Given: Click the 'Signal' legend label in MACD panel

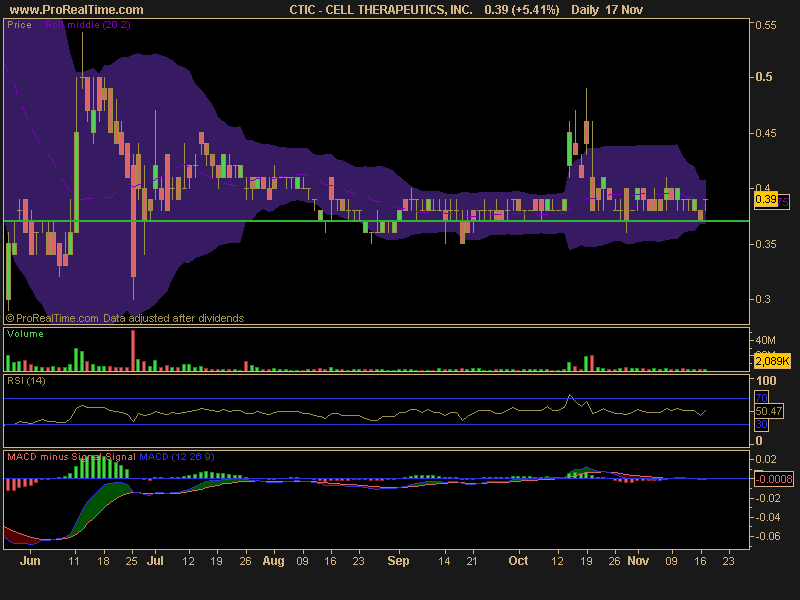Looking at the screenshot, I should tap(120, 457).
